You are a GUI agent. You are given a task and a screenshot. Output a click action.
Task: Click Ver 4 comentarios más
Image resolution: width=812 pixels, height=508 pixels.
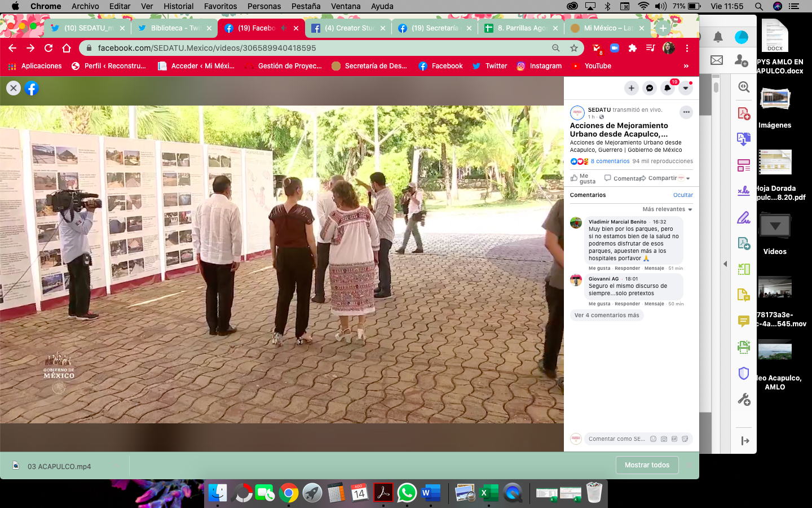[x=607, y=316]
